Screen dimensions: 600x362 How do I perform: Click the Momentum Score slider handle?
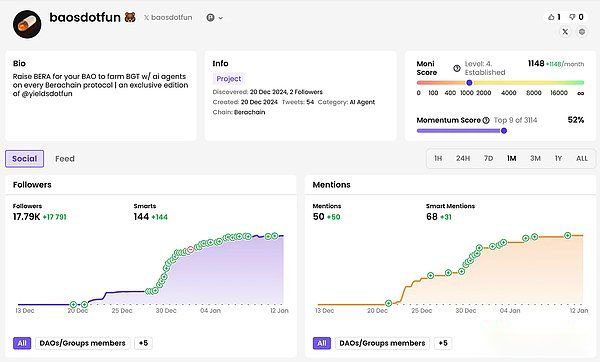504,130
